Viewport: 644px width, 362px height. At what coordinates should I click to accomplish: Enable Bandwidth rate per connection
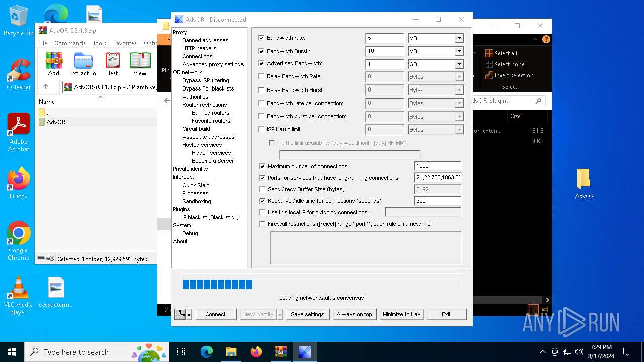(x=261, y=103)
